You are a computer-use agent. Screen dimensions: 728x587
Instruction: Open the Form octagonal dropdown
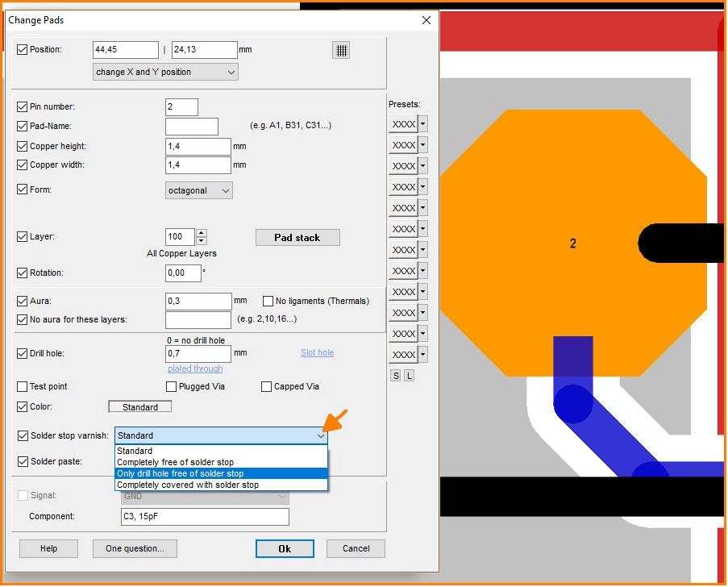click(199, 191)
